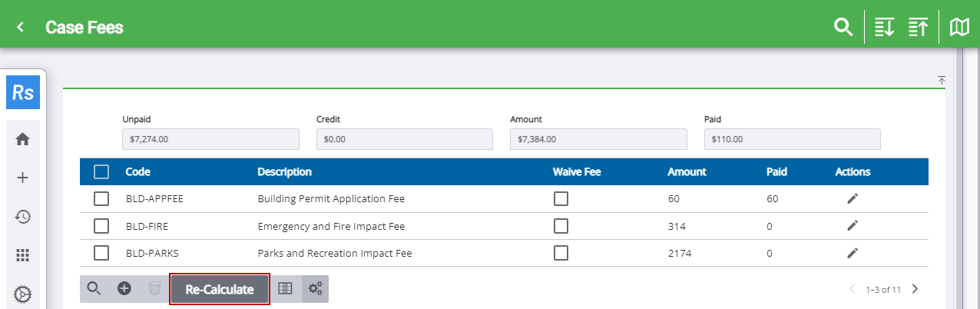The image size is (980, 309).
Task: Click the Unpaid amount field
Action: click(x=210, y=139)
